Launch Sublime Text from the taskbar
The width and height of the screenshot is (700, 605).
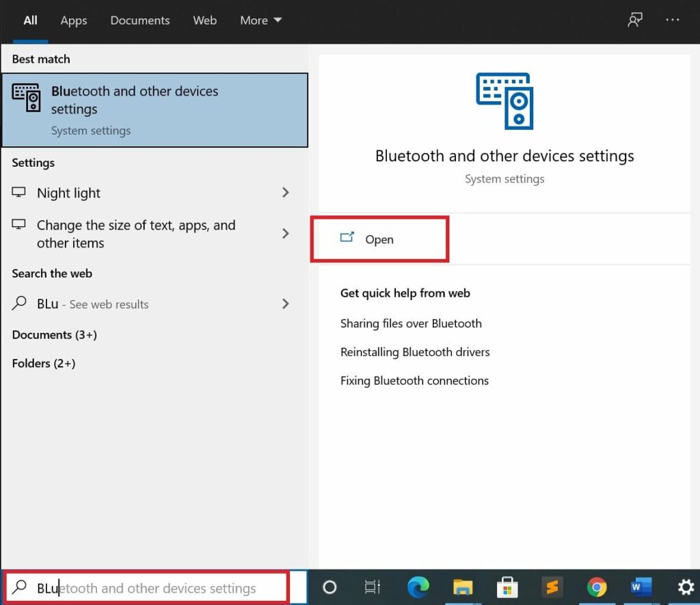pyautogui.click(x=552, y=587)
